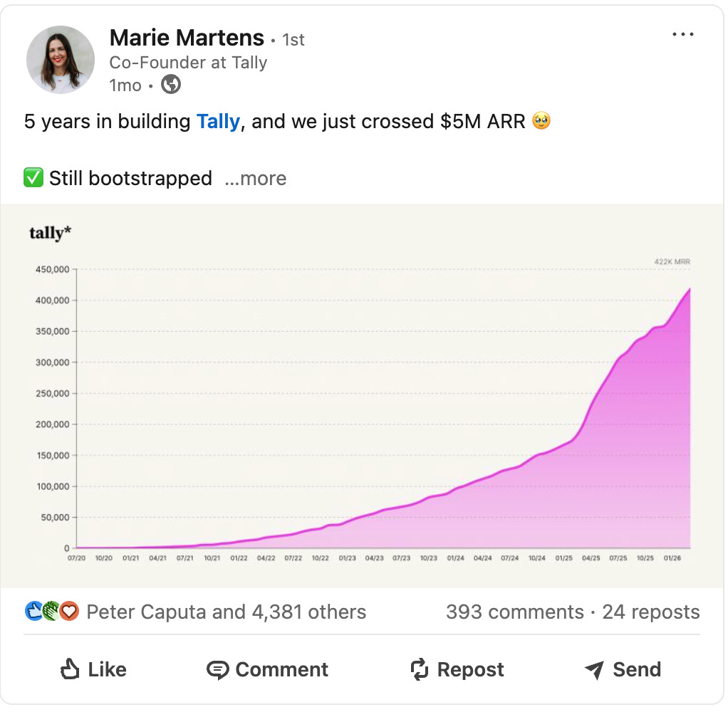The height and width of the screenshot is (712, 728).
Task: Click the blue like reaction icon
Action: (34, 612)
